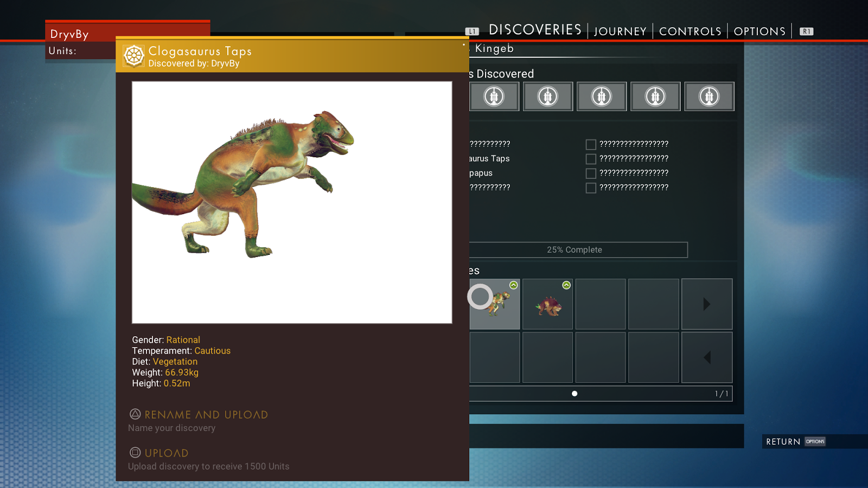868x488 pixels.
Task: Select the fourth waypoint discovered icon
Action: pyautogui.click(x=655, y=97)
